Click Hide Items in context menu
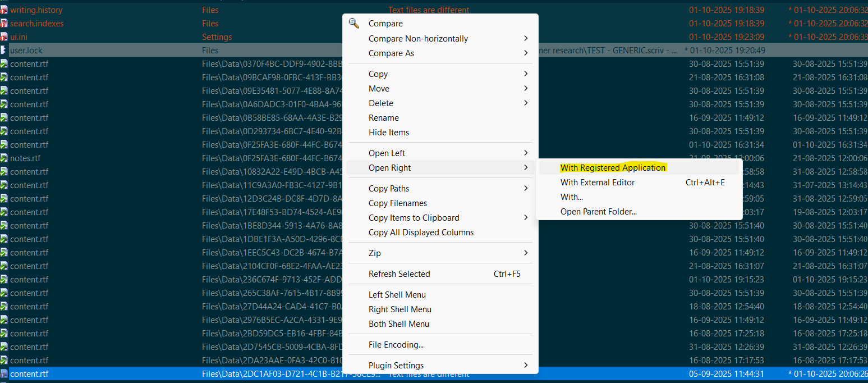868x383 pixels. (x=388, y=132)
